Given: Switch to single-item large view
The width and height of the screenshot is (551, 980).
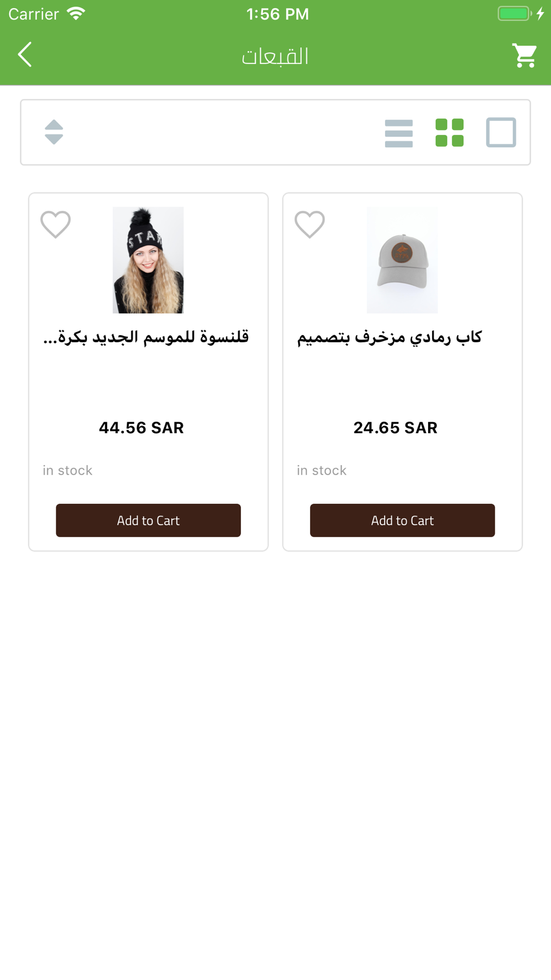Looking at the screenshot, I should click(501, 132).
